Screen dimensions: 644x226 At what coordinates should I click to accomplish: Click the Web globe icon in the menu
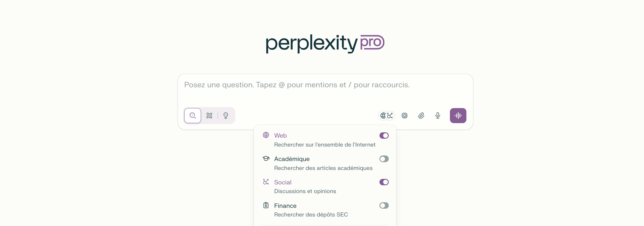266,135
